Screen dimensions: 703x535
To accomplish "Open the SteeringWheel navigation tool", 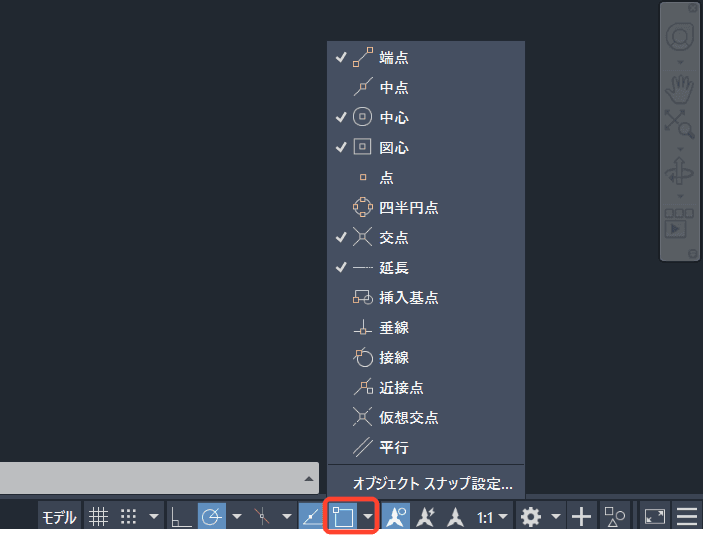I will pyautogui.click(x=680, y=37).
